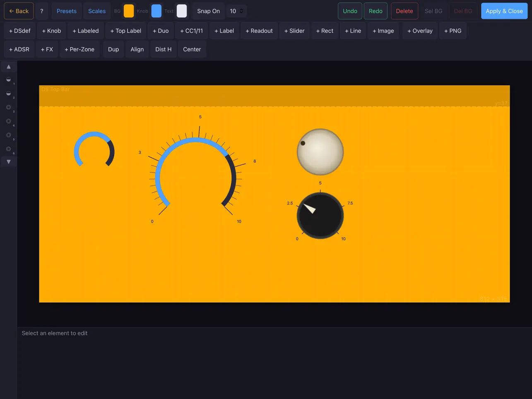
Task: Click the Dup button
Action: pyautogui.click(x=113, y=49)
